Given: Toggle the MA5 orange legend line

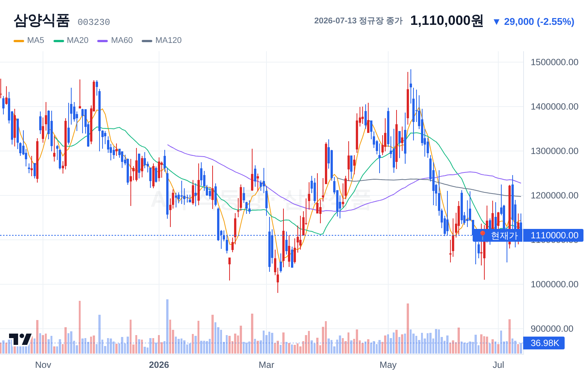Looking at the screenshot, I should [x=19, y=41].
